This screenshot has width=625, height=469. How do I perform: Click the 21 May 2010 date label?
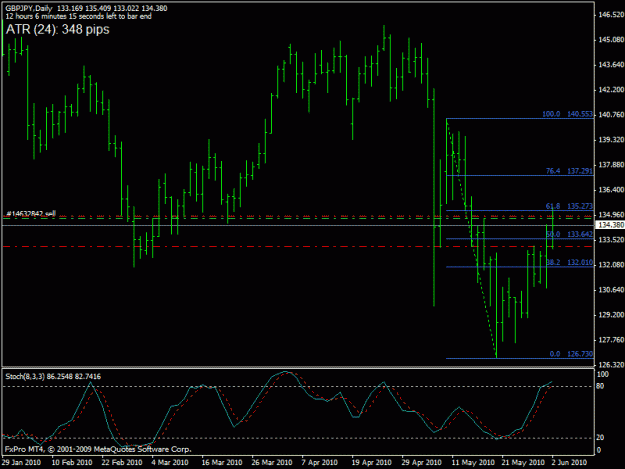[x=523, y=462]
